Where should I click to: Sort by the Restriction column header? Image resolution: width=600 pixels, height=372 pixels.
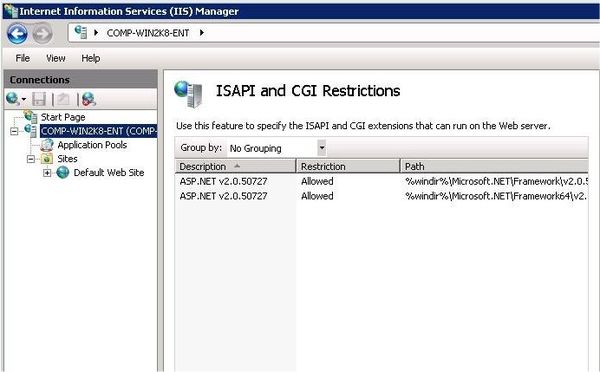(348, 166)
